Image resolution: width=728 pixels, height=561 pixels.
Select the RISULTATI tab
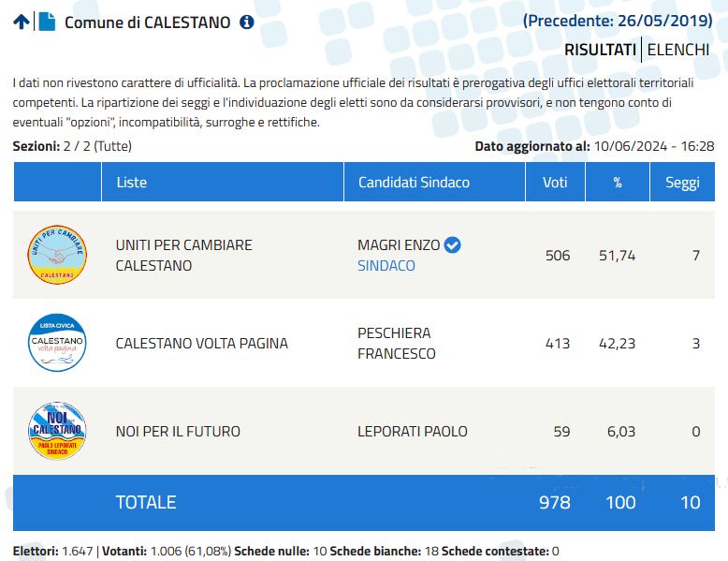pos(600,50)
